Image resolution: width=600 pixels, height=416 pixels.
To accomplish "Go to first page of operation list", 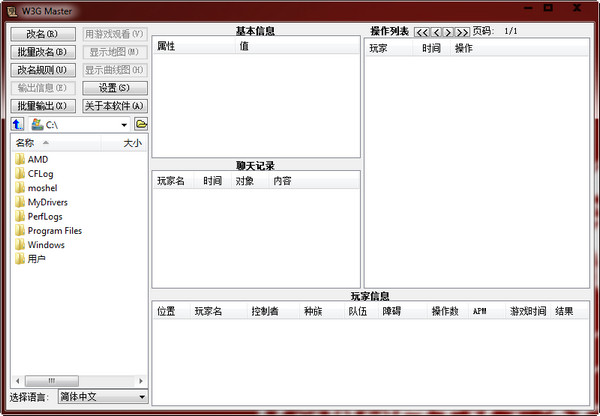I will click(x=422, y=32).
